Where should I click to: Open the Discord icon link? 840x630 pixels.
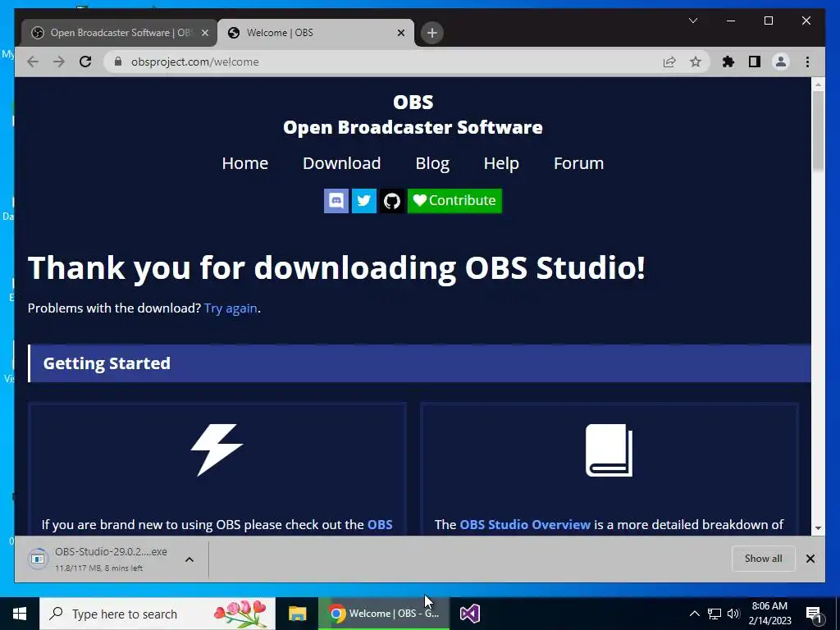point(336,201)
